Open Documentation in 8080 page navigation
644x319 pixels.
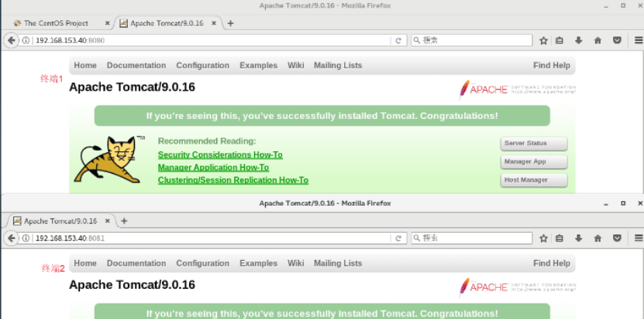point(136,65)
